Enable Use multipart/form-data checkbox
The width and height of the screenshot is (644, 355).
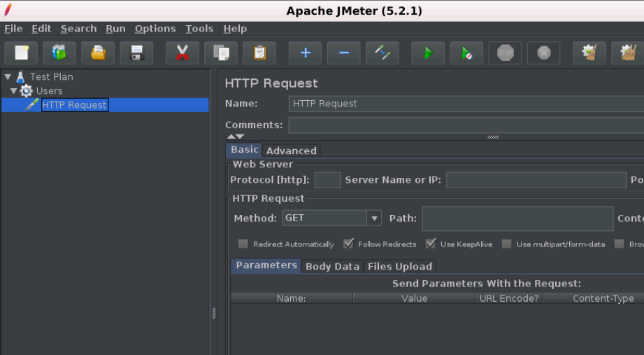[507, 244]
